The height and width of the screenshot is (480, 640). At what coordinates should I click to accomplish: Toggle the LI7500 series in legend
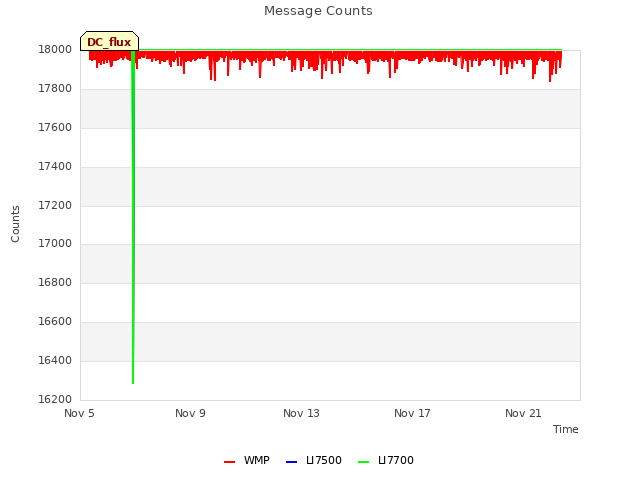(313, 460)
